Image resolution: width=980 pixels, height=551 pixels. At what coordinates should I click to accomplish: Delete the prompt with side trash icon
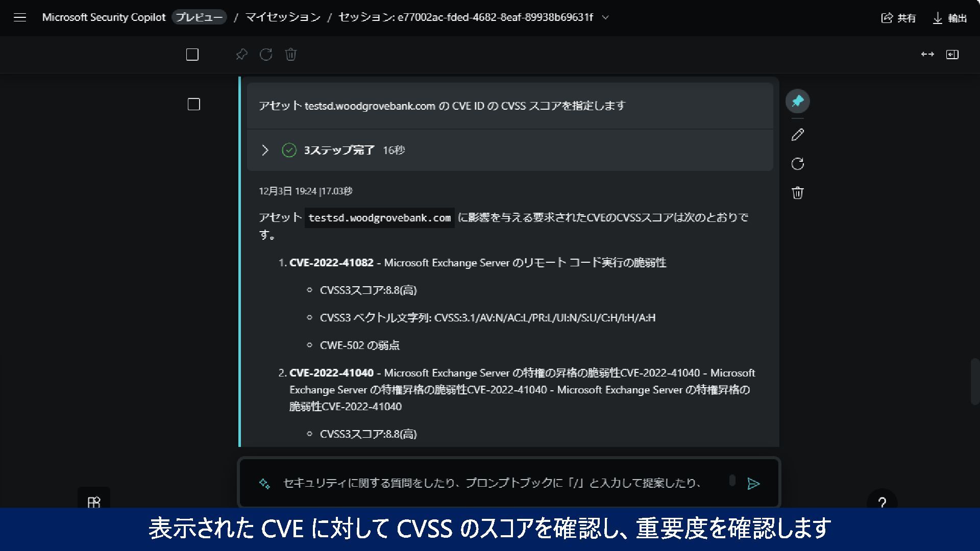click(797, 193)
